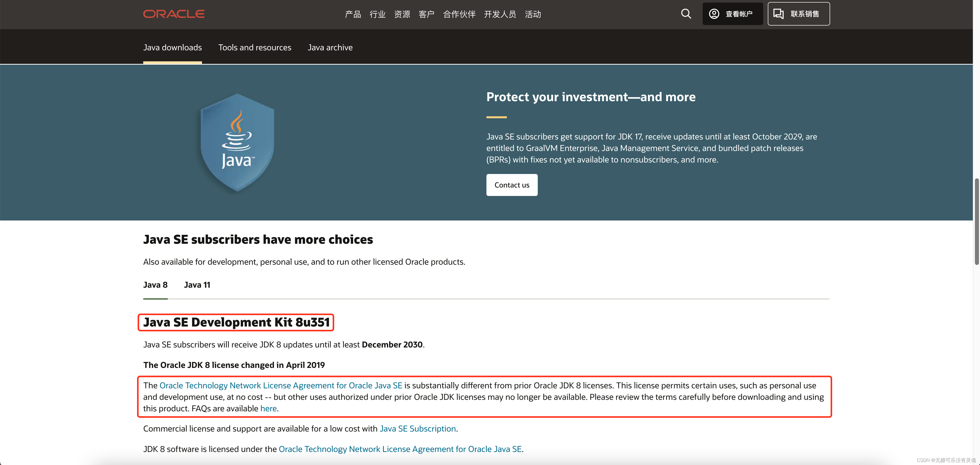This screenshot has width=980, height=465.
Task: Open the 合作伙伴 menu
Action: coord(459,14)
